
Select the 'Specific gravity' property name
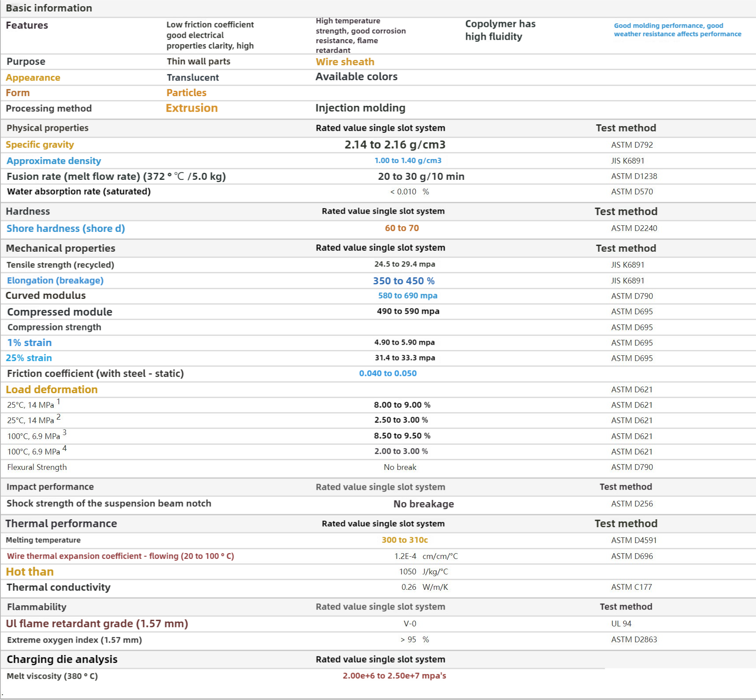(40, 145)
